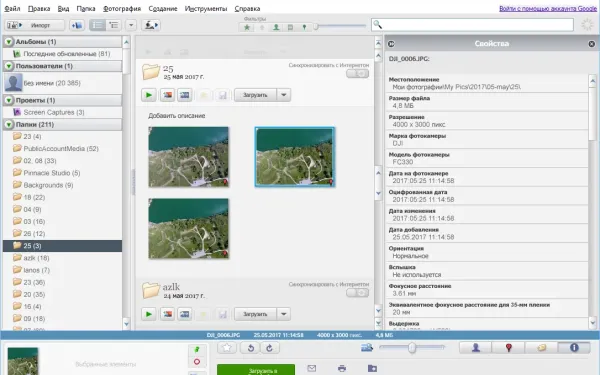Screen dimensions: 600x375
Task: Filter to show starred photos only
Action: point(247,27)
